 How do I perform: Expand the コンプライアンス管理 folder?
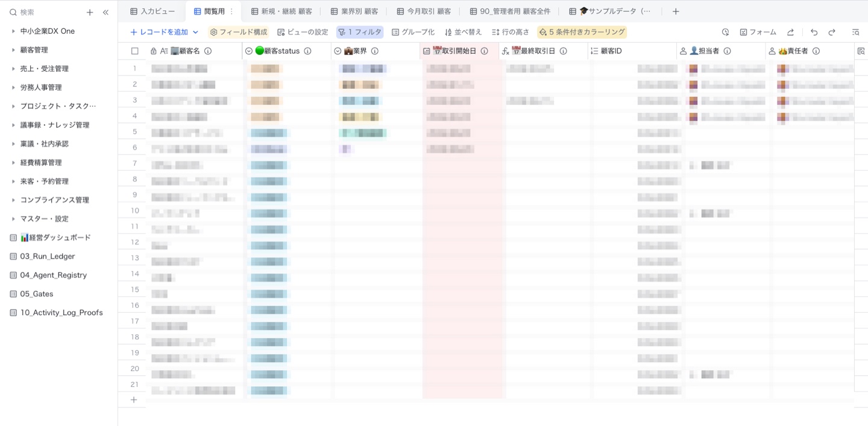point(13,200)
